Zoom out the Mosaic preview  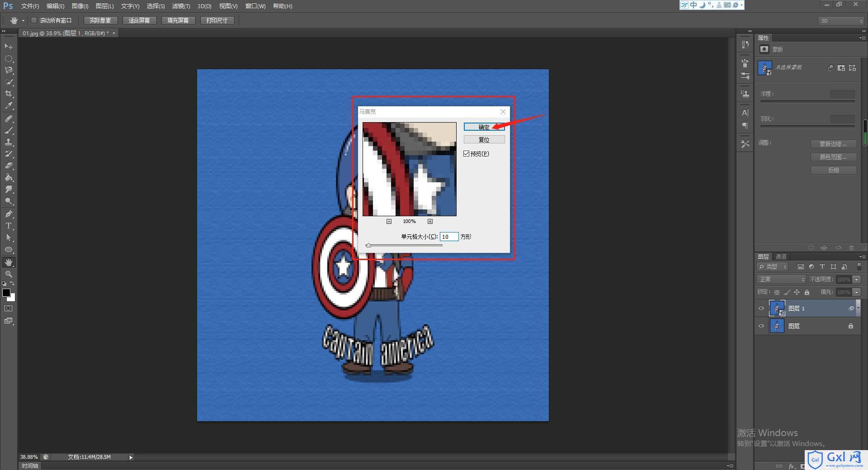pyautogui.click(x=389, y=221)
